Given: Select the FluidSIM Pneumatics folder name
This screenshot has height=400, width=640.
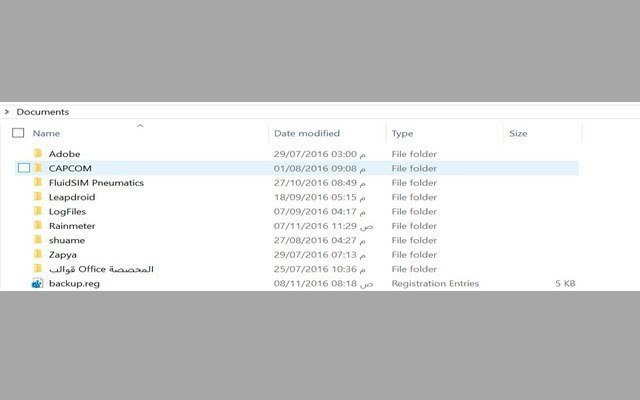Looking at the screenshot, I should pyautogui.click(x=96, y=182).
